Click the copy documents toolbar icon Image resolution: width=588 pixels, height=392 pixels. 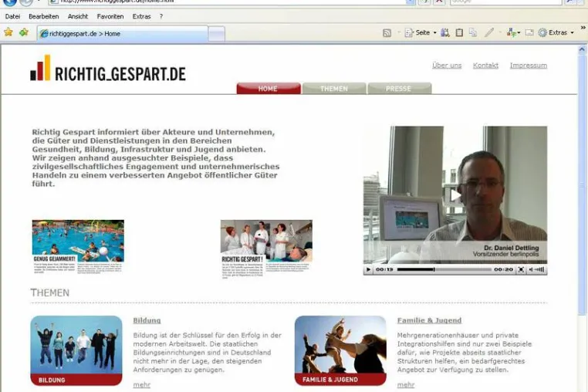coord(473,32)
